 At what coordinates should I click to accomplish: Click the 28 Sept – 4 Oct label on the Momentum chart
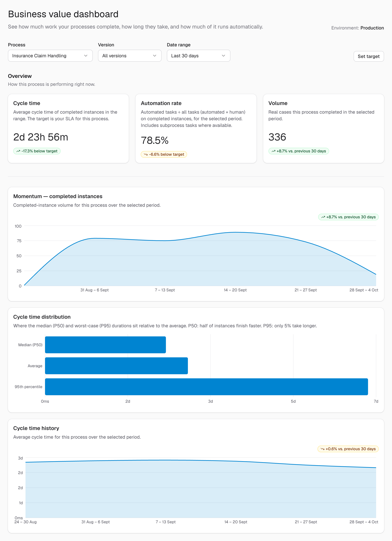[x=364, y=290]
